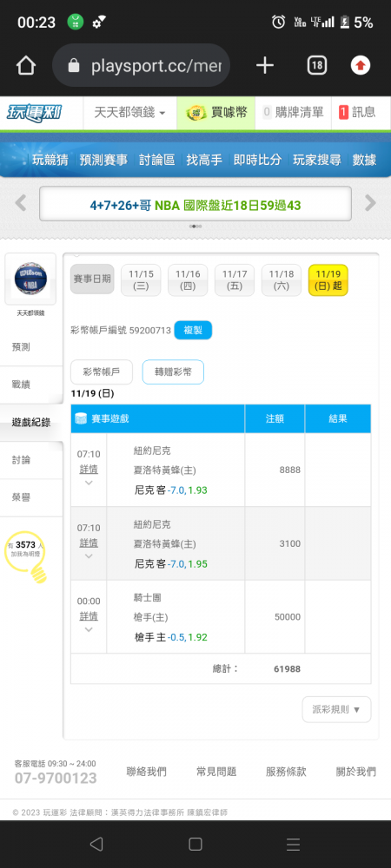Expand 詳情 for the 騎士團 game row

pyautogui.click(x=89, y=616)
